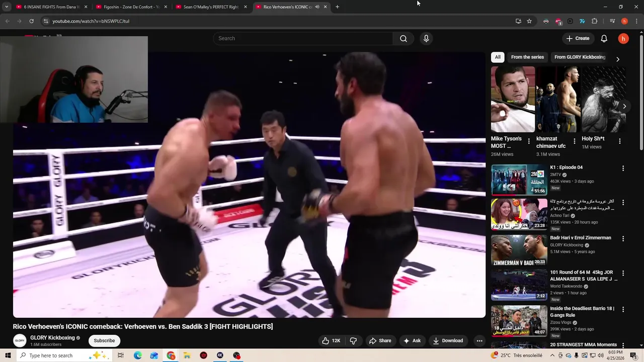Open GLORY Kickboxing channel avatar
The height and width of the screenshot is (362, 644).
pos(20,340)
